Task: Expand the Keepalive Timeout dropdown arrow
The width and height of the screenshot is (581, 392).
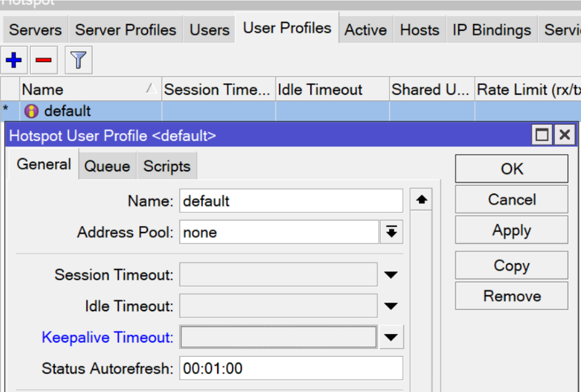Action: click(x=392, y=337)
